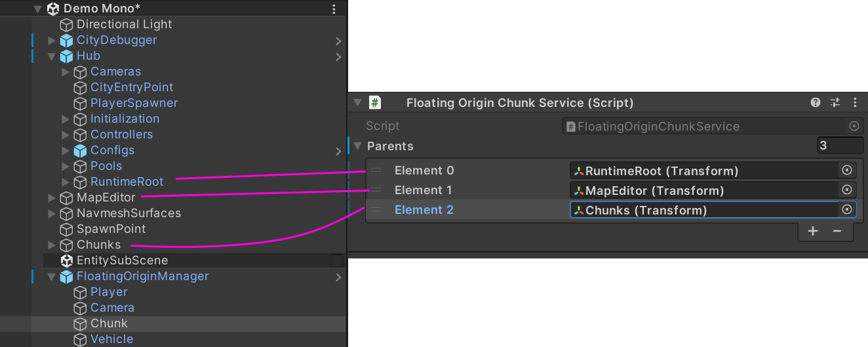Viewport: 868px width, 347px height.
Task: Click the object picker for Element 1
Action: [x=847, y=190]
